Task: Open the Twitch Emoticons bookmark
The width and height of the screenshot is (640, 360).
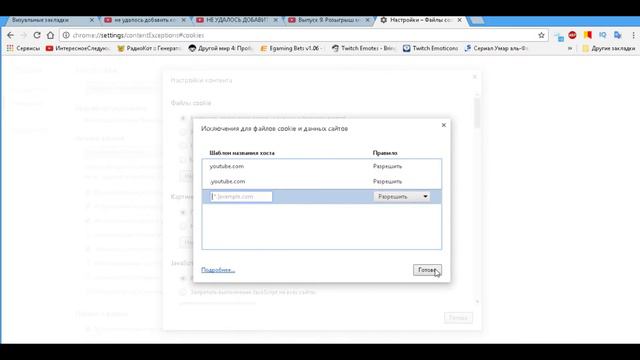Action: coord(431,48)
